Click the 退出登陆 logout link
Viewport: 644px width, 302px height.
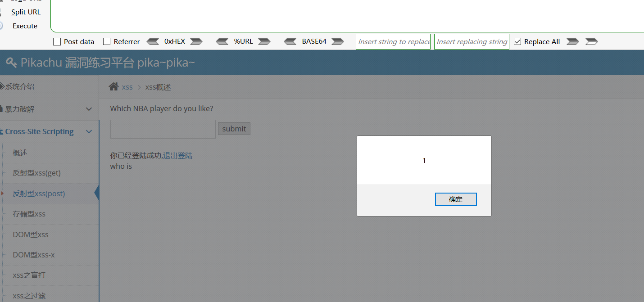coord(177,156)
